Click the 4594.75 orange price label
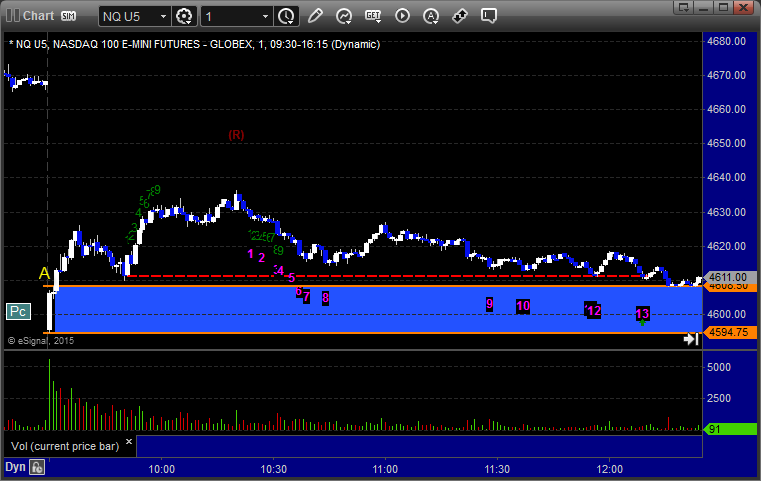The width and height of the screenshot is (761, 481). click(730, 332)
